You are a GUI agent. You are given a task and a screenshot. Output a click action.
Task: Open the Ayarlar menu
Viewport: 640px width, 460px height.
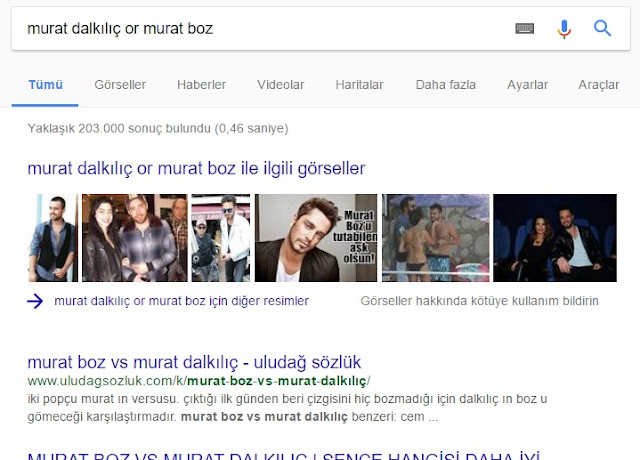[x=527, y=85]
